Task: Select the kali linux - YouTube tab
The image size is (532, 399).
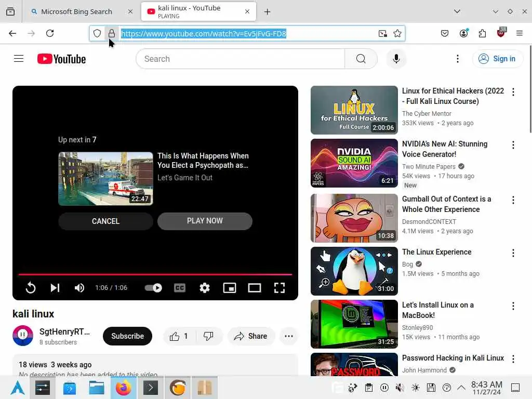Action: [x=198, y=11]
